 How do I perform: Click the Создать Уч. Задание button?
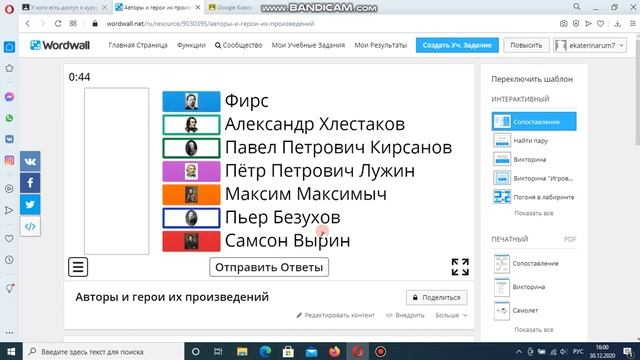click(x=457, y=45)
